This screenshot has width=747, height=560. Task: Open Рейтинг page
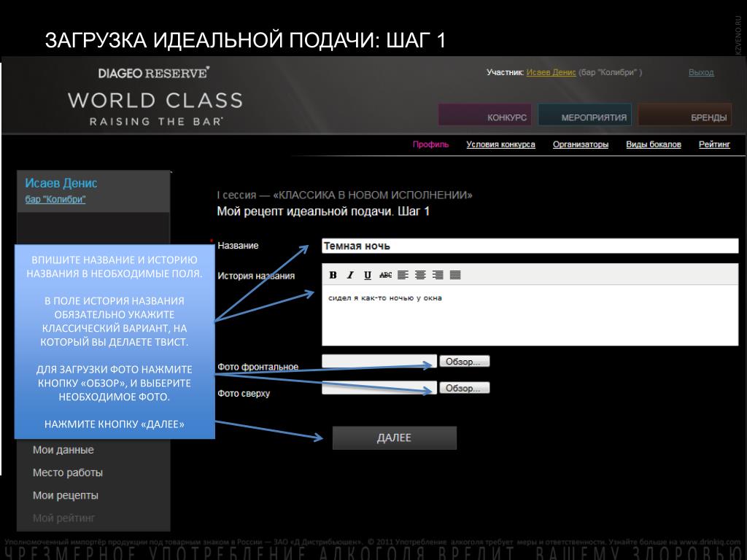[x=714, y=144]
